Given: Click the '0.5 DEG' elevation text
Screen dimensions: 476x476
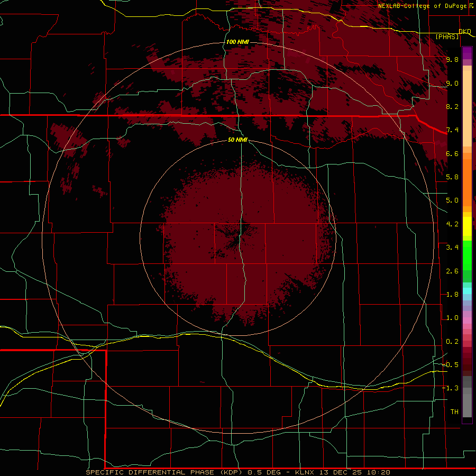Looking at the screenshot, I should pos(265,472).
